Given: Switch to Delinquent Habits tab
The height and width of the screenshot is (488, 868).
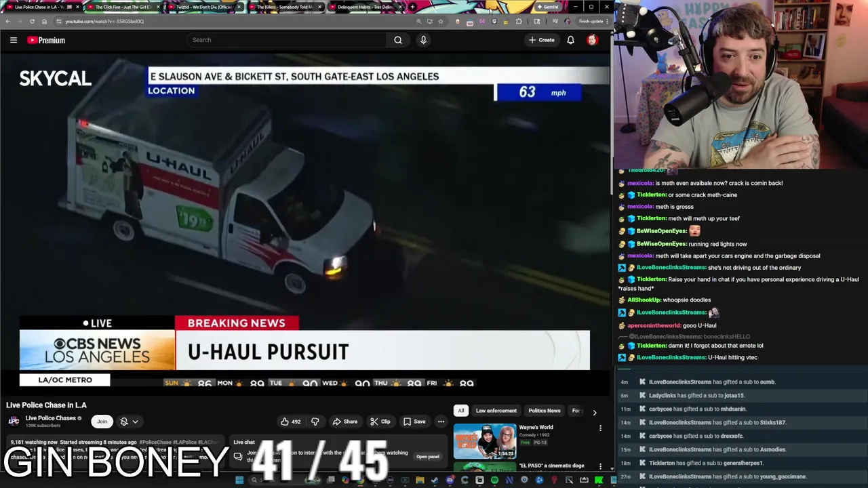Looking at the screenshot, I should pyautogui.click(x=365, y=7).
